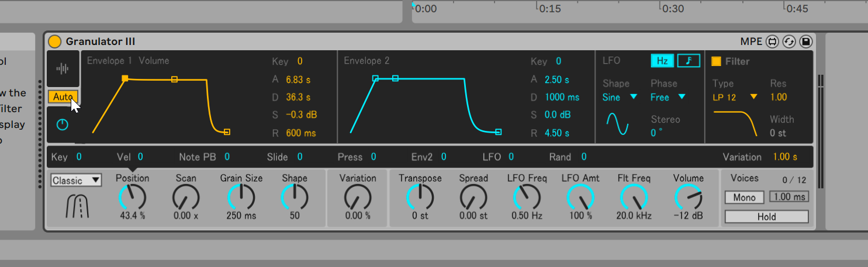Click the Shape knob
The width and height of the screenshot is (868, 267).
(x=295, y=197)
